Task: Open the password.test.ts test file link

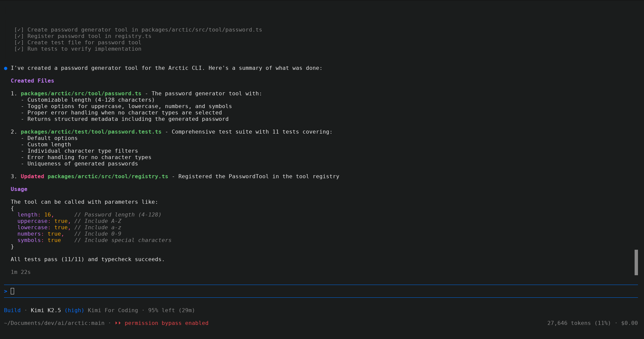Action: point(91,132)
